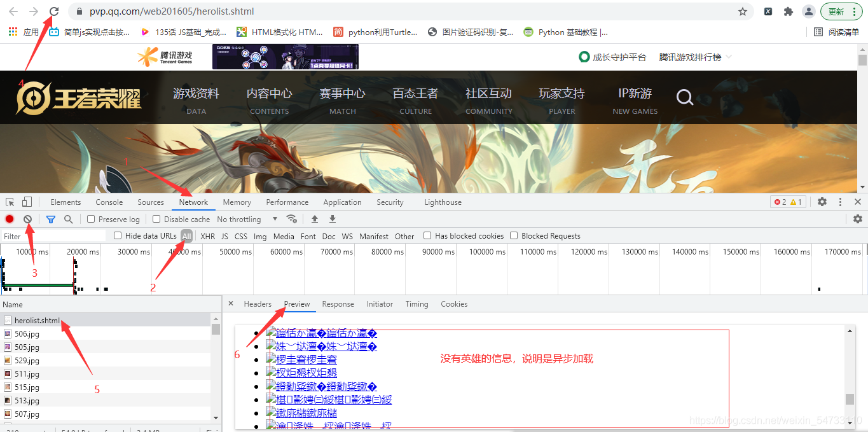The height and width of the screenshot is (432, 868).
Task: Switch to the Sources tab
Action: coord(151,202)
